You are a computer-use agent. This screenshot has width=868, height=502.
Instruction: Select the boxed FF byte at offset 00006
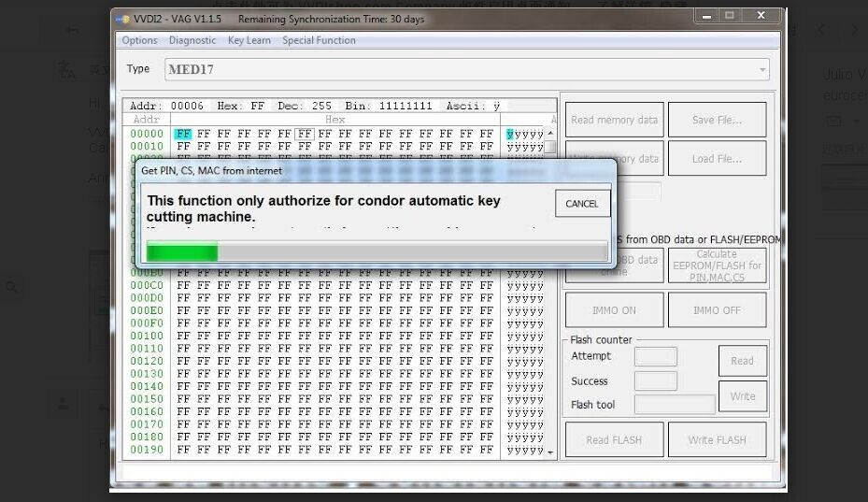305,134
